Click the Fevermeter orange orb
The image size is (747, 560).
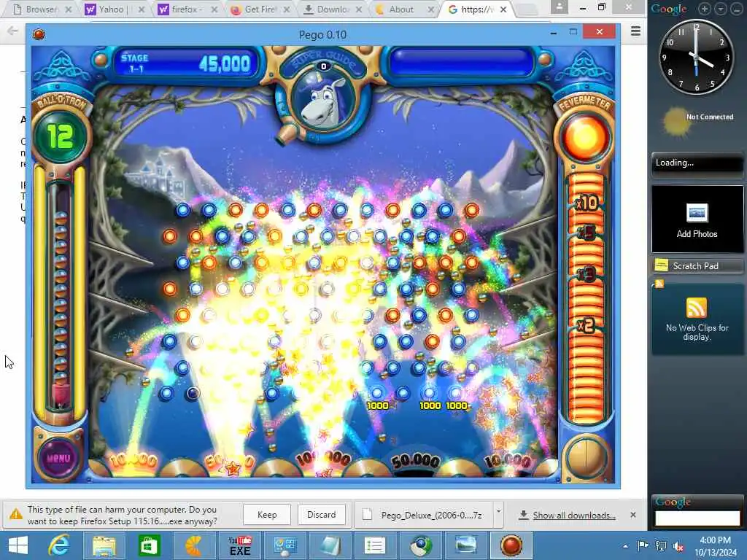pos(585,136)
